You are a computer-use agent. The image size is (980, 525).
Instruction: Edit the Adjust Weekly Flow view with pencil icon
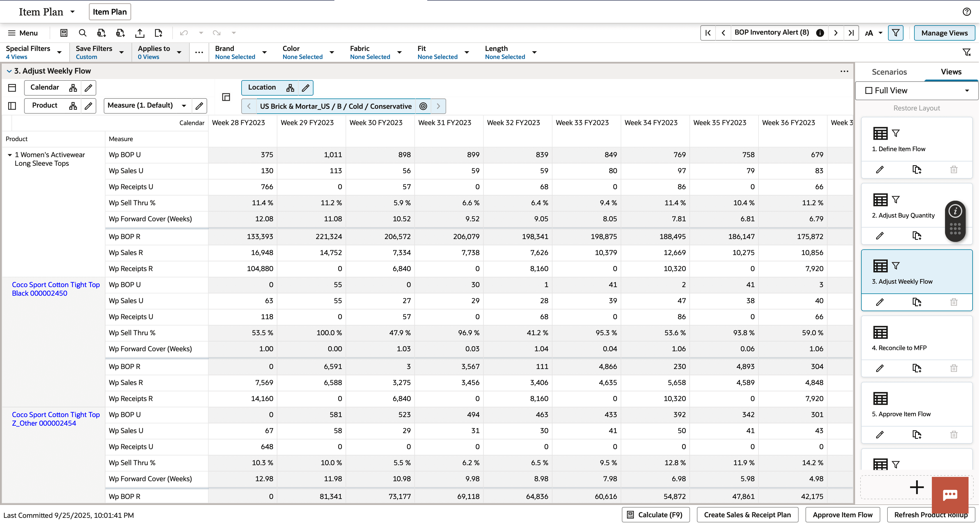pos(880,302)
